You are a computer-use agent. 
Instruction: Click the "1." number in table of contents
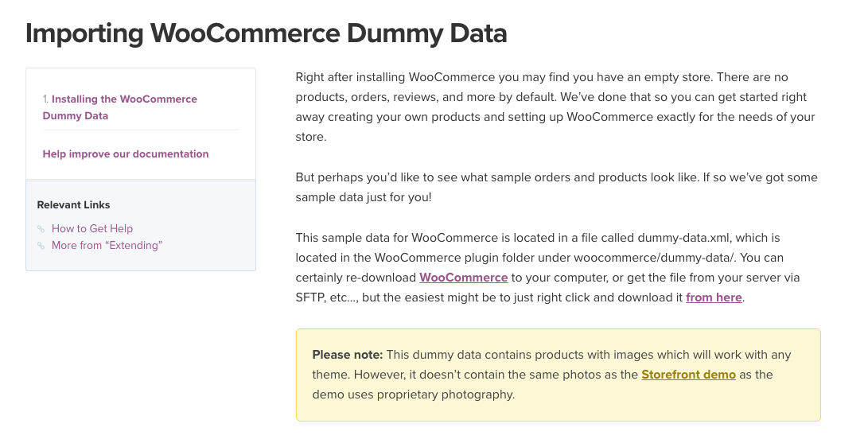pyautogui.click(x=46, y=99)
